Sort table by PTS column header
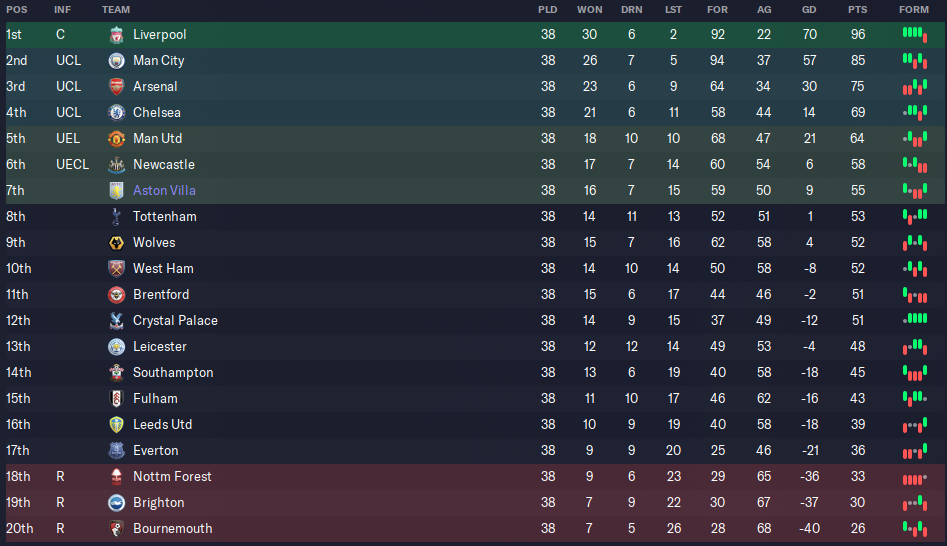Image resolution: width=947 pixels, height=546 pixels. click(x=857, y=10)
